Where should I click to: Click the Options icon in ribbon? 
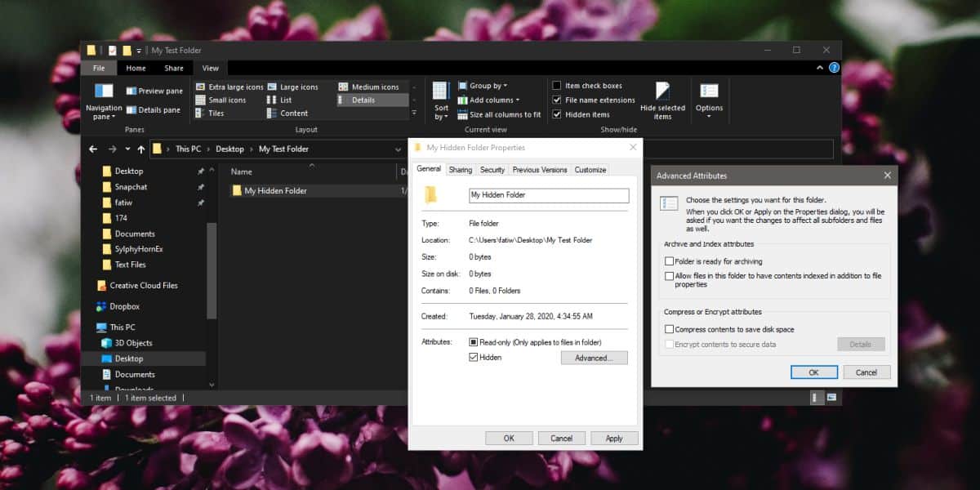click(x=709, y=91)
